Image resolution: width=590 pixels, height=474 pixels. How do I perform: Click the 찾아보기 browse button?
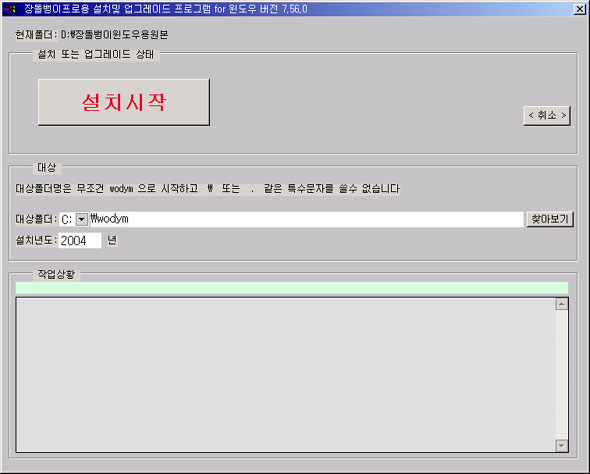[549, 219]
